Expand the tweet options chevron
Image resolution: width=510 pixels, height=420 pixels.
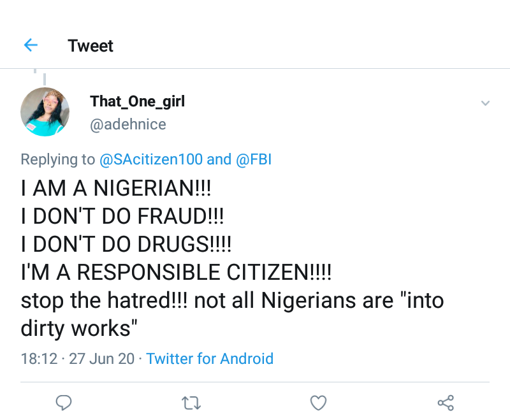[485, 103]
